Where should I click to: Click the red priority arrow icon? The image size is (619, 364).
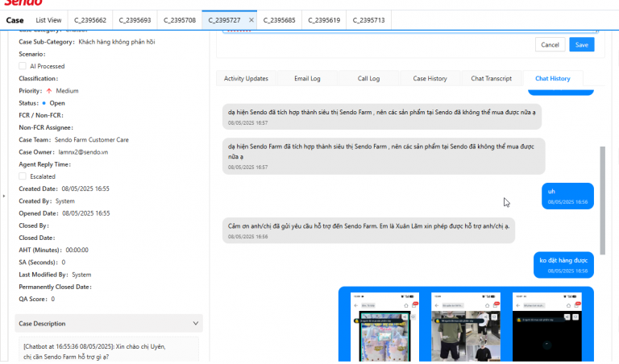point(49,91)
